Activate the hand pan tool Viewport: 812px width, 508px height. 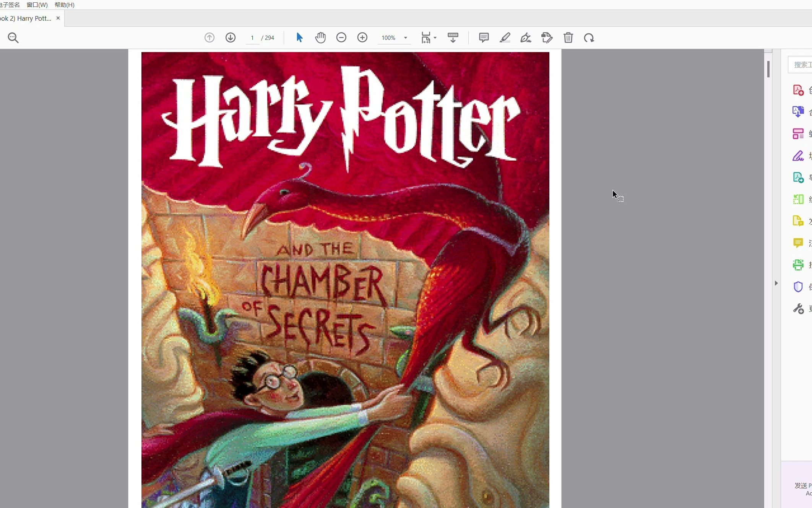320,37
